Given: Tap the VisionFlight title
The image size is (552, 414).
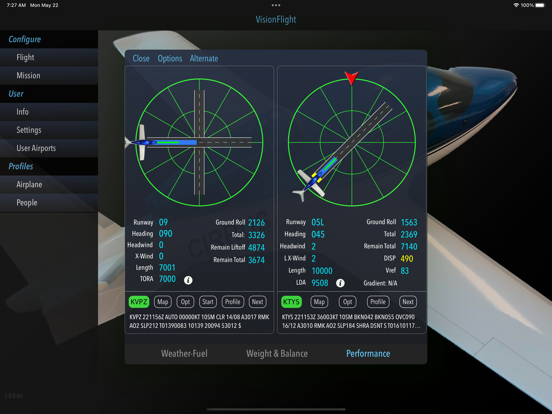Looking at the screenshot, I should coord(276,19).
